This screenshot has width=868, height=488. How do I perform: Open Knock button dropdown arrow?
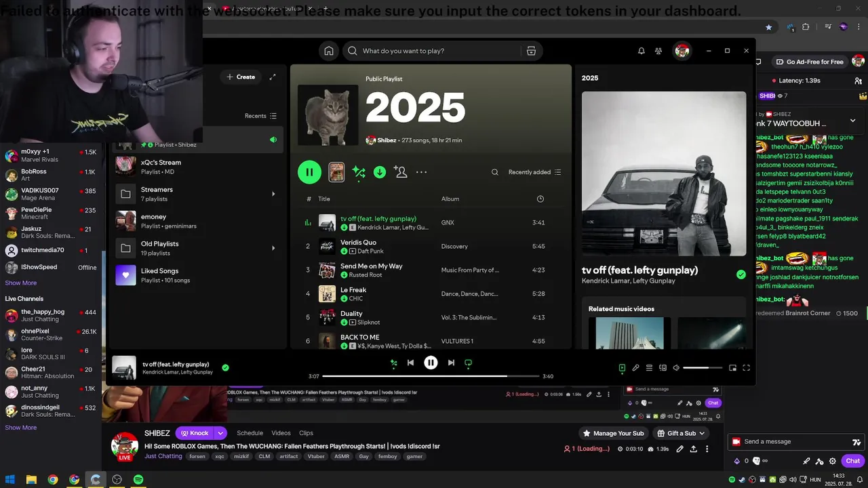click(220, 433)
